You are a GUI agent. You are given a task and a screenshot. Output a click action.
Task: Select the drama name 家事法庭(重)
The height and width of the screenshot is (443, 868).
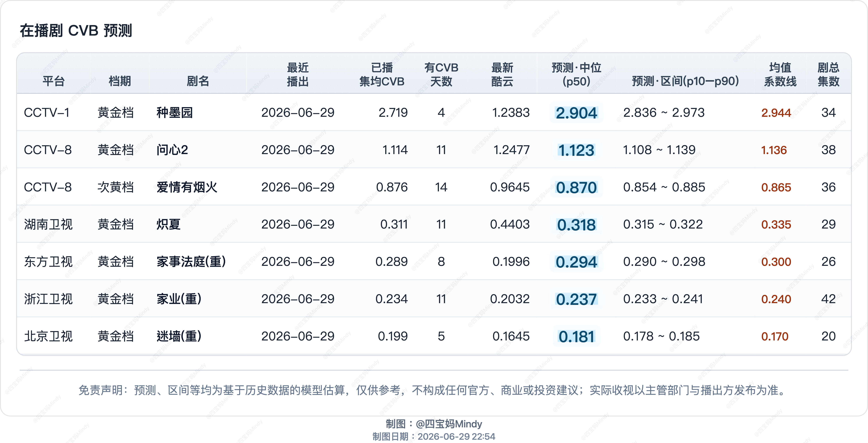click(191, 262)
